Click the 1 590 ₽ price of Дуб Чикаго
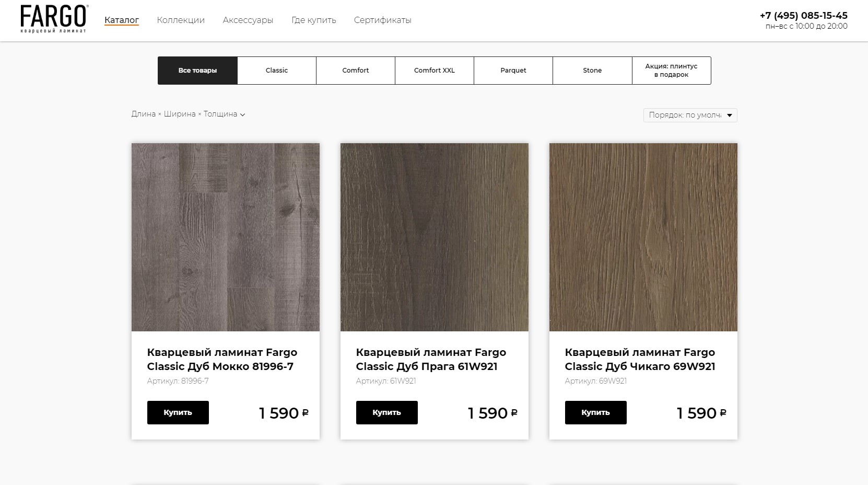This screenshot has width=868, height=485. [x=701, y=413]
